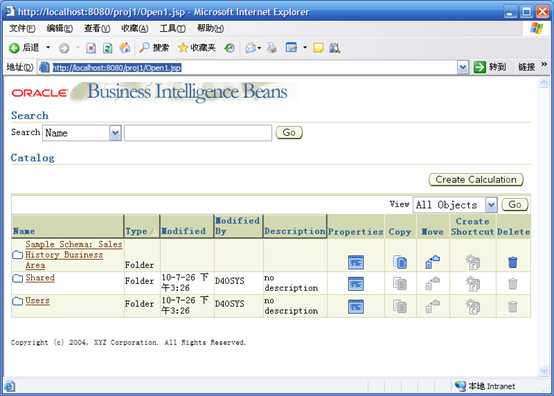Open the 查看(V) menu

pos(96,28)
